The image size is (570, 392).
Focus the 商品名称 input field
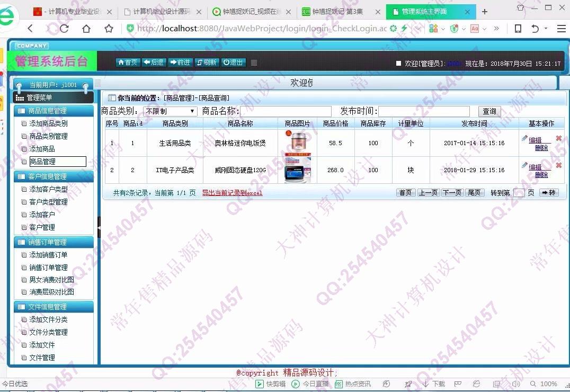coord(286,111)
